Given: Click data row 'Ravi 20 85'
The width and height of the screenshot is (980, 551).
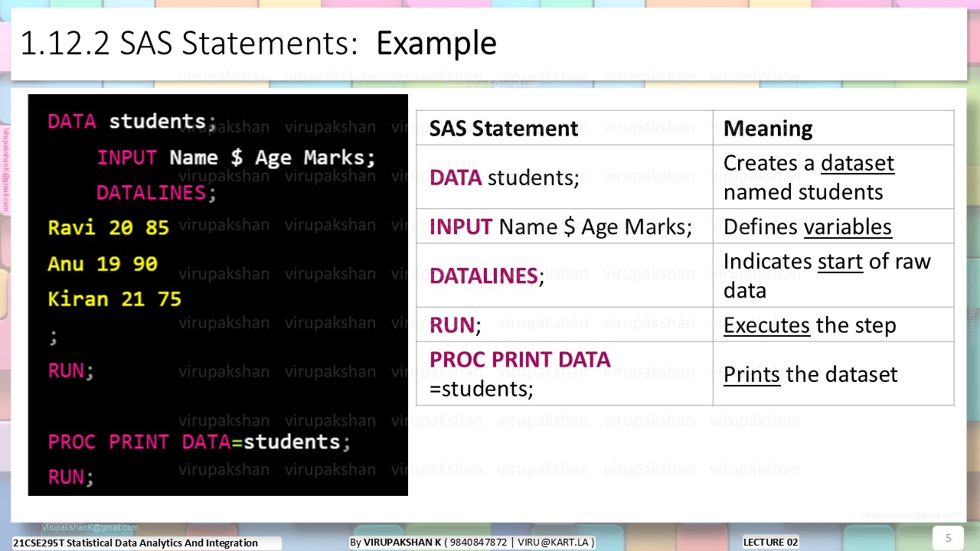Looking at the screenshot, I should (x=109, y=228).
